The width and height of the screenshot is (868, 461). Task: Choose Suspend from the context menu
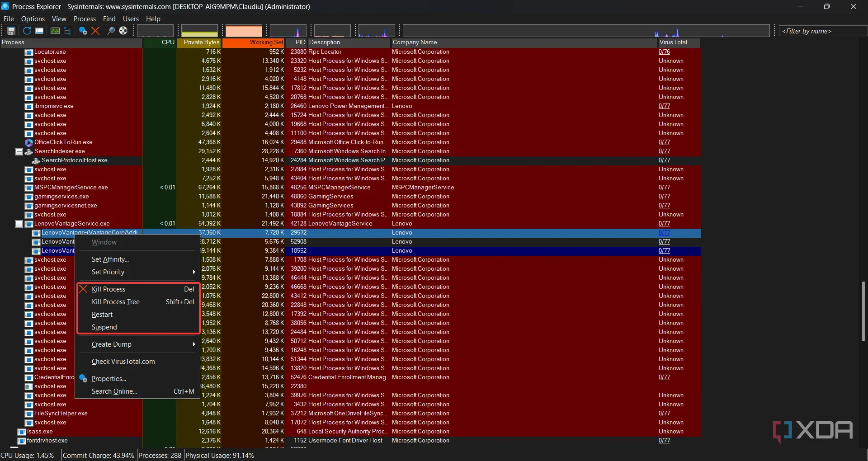138,327
